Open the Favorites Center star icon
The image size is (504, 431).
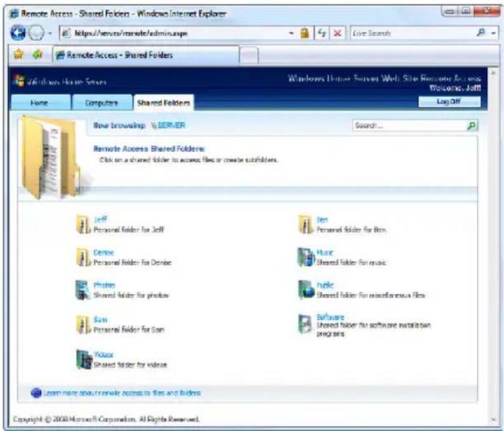click(19, 55)
